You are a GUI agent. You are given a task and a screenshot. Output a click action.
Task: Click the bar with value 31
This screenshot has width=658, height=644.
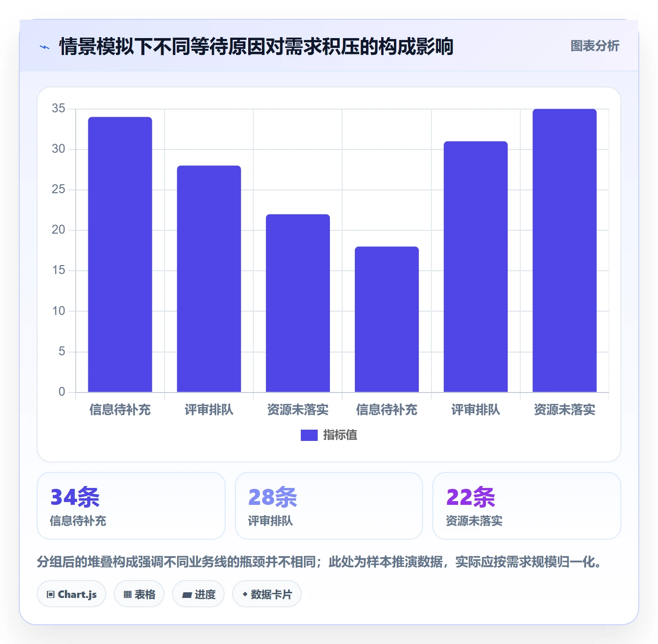476,267
